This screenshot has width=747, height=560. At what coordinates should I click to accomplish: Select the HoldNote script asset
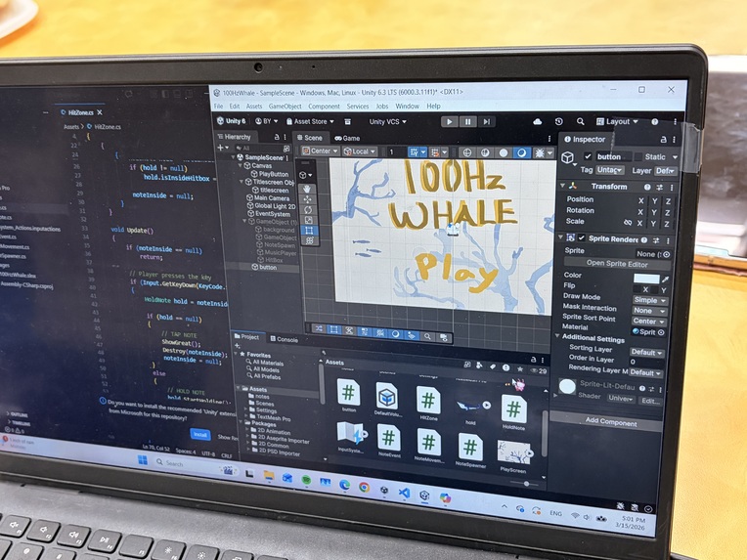pyautogui.click(x=513, y=411)
